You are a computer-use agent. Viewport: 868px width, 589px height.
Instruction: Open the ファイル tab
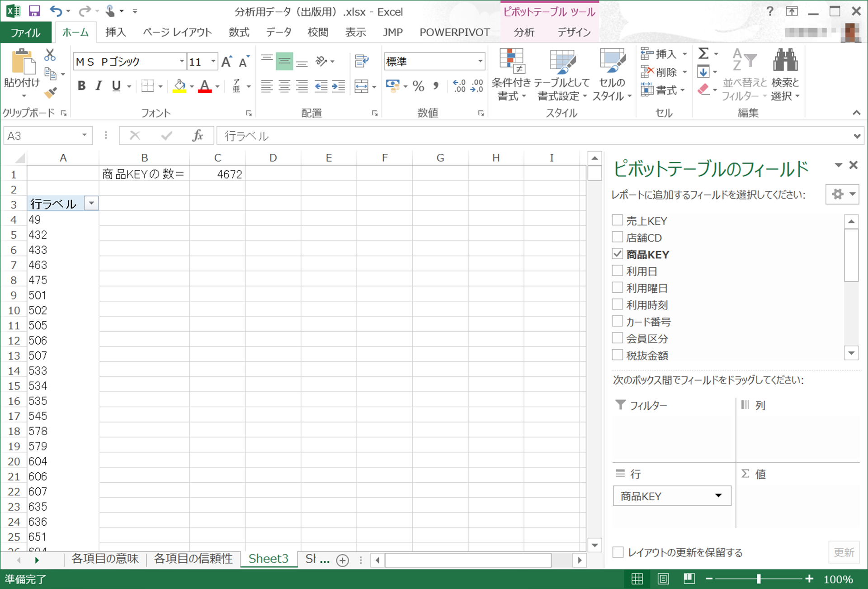(x=26, y=33)
